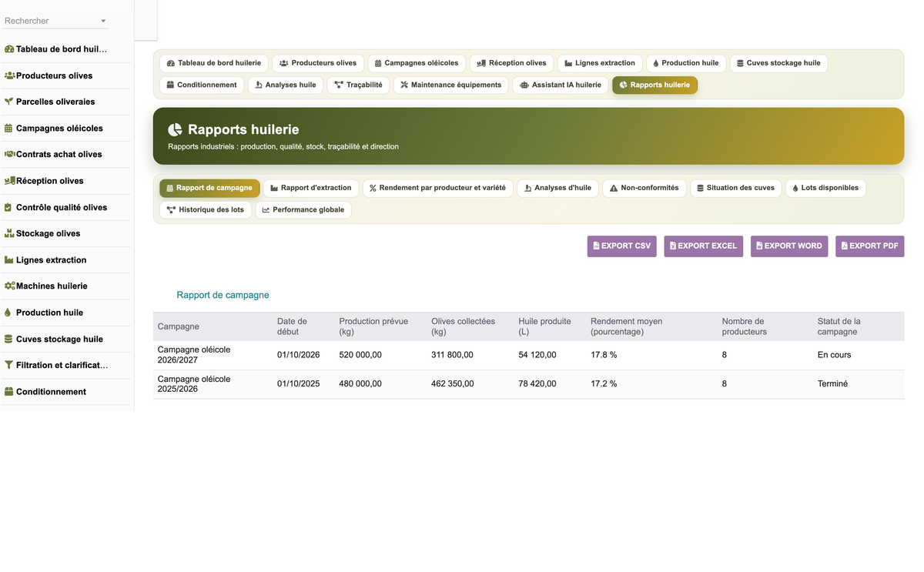Go to Traçabilité top tab
This screenshot has width=924, height=572.
pyautogui.click(x=358, y=85)
